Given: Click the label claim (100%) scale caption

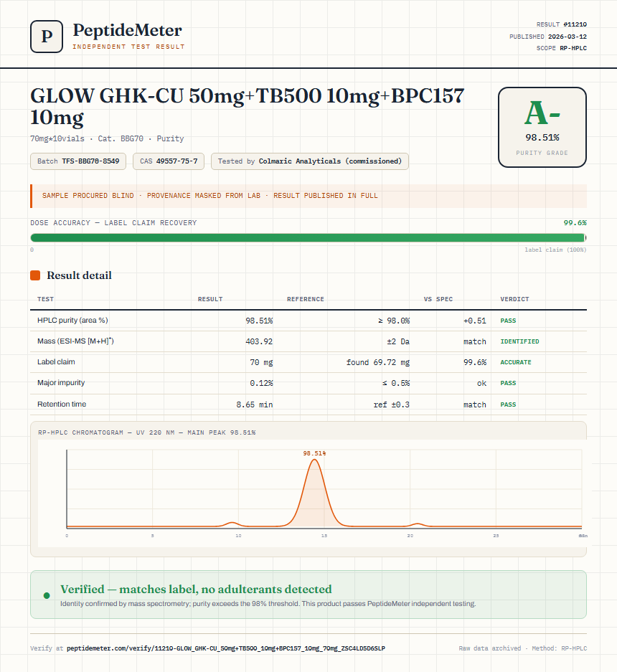Looking at the screenshot, I should click(x=555, y=250).
